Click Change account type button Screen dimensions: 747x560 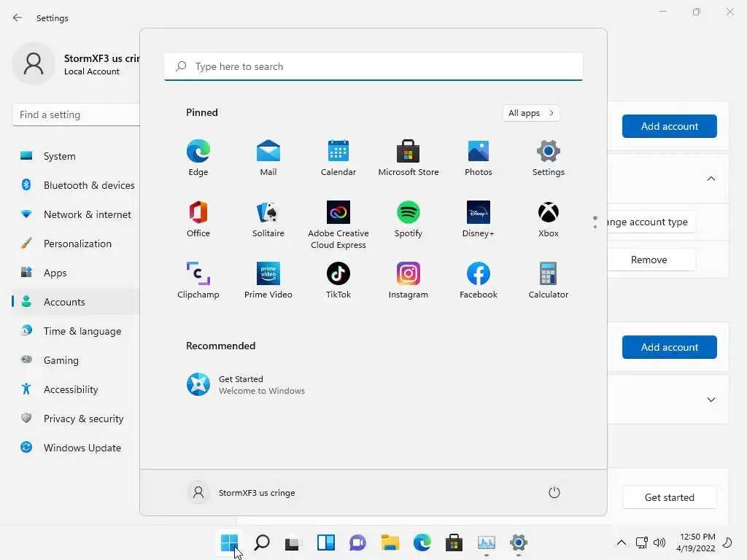(x=651, y=222)
